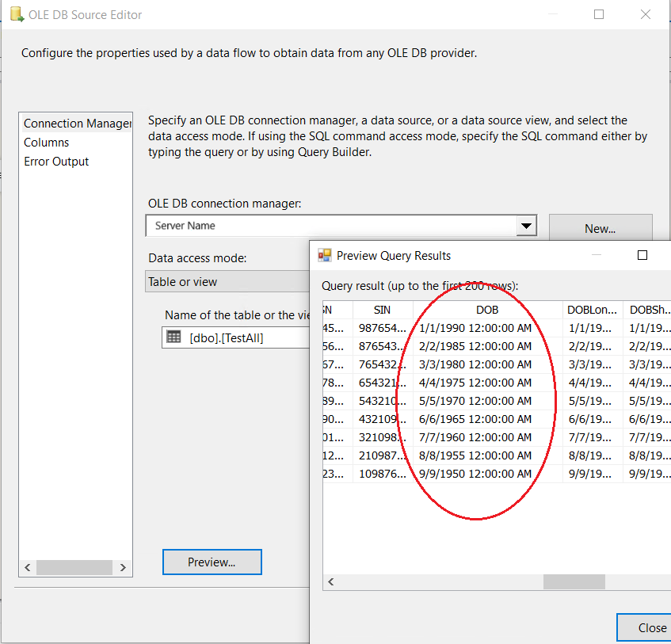671x644 pixels.
Task: Click the Preview Query Results window icon
Action: click(325, 255)
